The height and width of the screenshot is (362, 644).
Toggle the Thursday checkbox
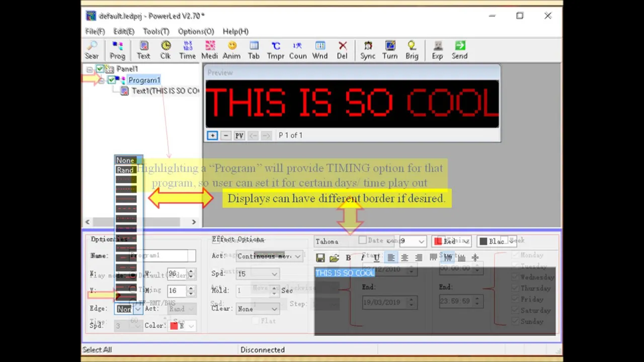click(515, 288)
